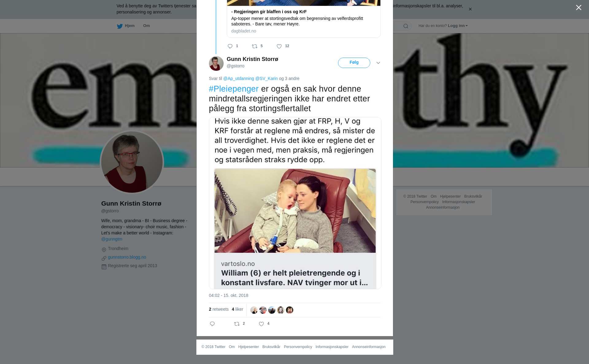Open the dagbladet.no article card
Screen dimensions: 589x364
[304, 19]
